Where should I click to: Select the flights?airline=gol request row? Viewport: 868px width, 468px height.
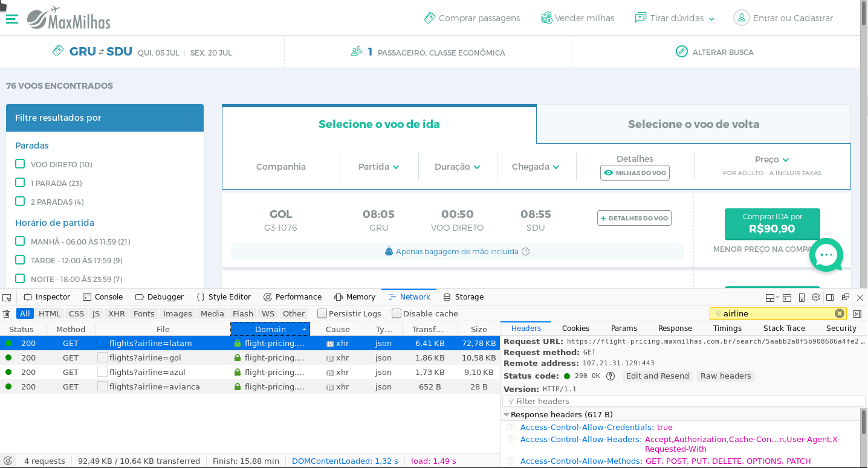[x=250, y=357]
